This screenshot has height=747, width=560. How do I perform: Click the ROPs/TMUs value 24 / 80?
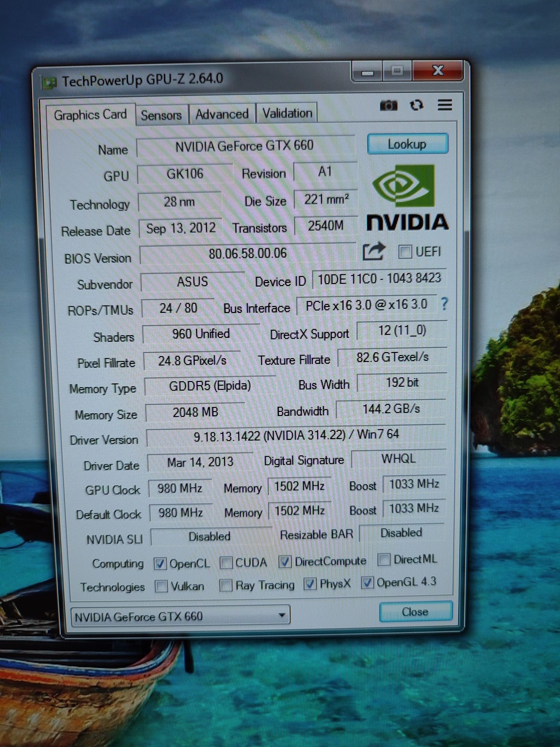tap(178, 308)
